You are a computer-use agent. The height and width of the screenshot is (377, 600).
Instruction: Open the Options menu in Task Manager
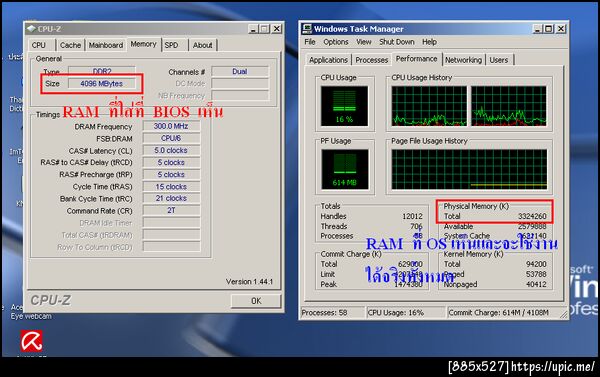(336, 42)
